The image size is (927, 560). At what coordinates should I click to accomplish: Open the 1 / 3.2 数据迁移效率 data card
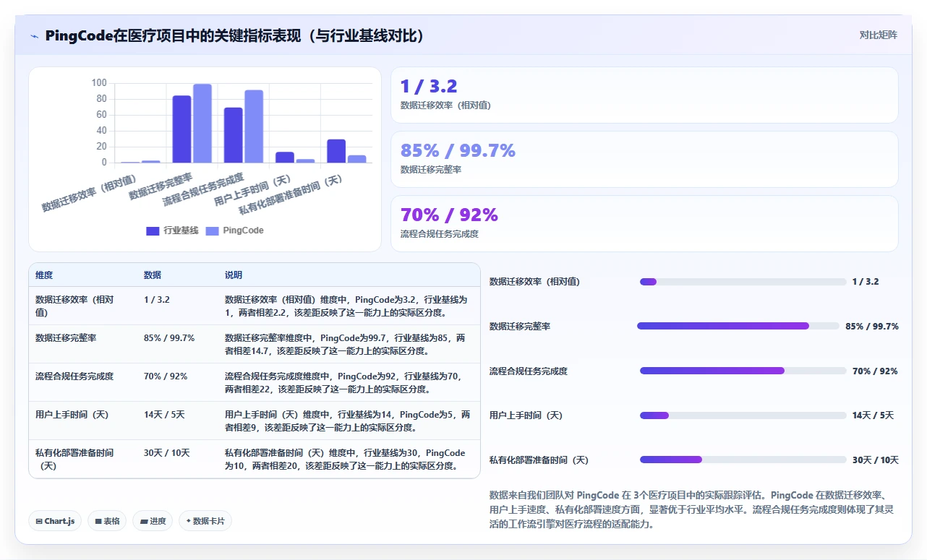click(644, 95)
